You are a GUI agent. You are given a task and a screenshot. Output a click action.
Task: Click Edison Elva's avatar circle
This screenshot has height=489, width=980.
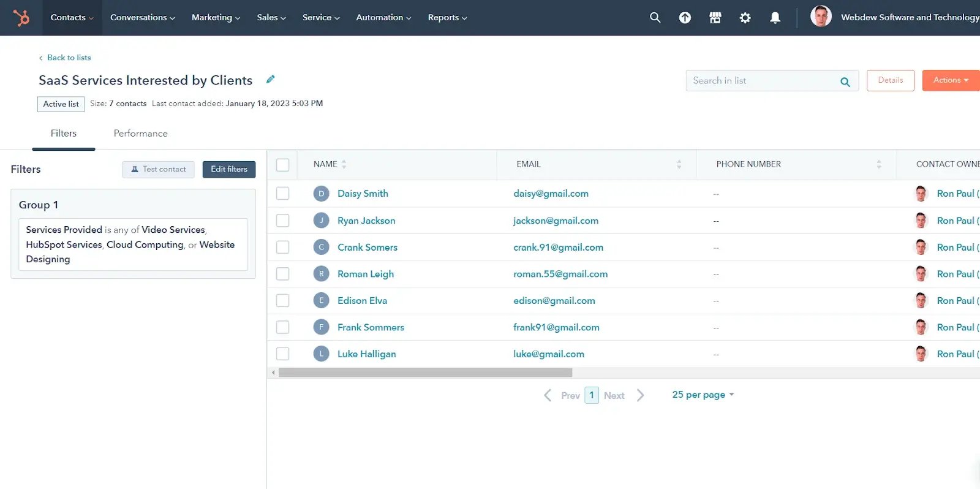(x=321, y=300)
